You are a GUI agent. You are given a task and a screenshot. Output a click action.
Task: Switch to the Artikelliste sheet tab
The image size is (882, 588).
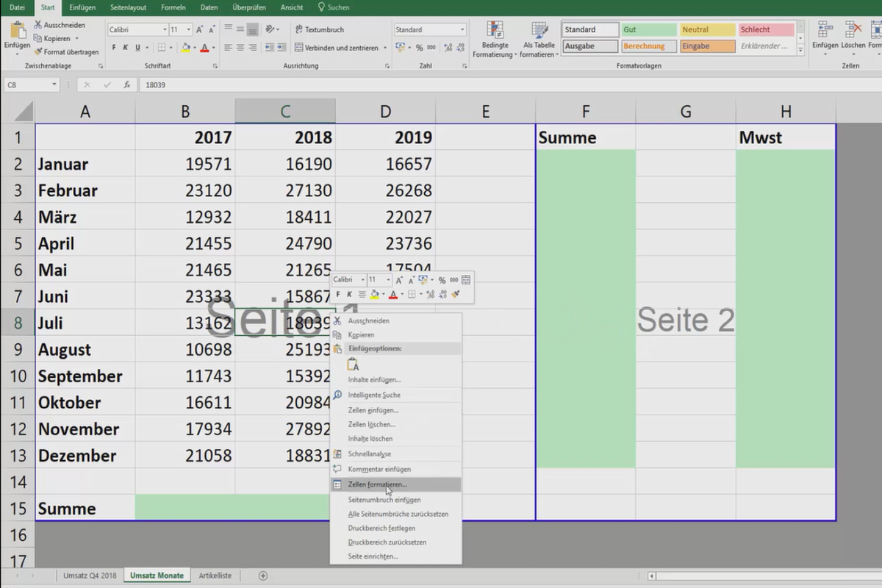(x=215, y=576)
